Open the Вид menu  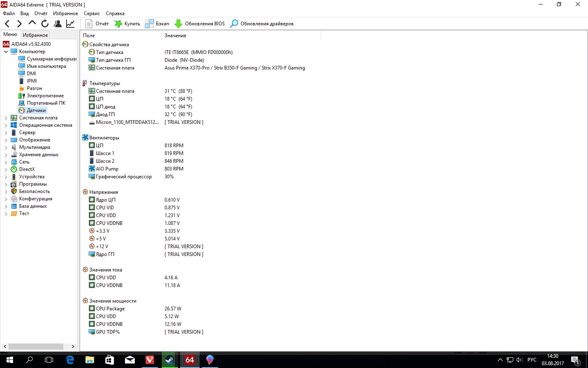[x=24, y=13]
